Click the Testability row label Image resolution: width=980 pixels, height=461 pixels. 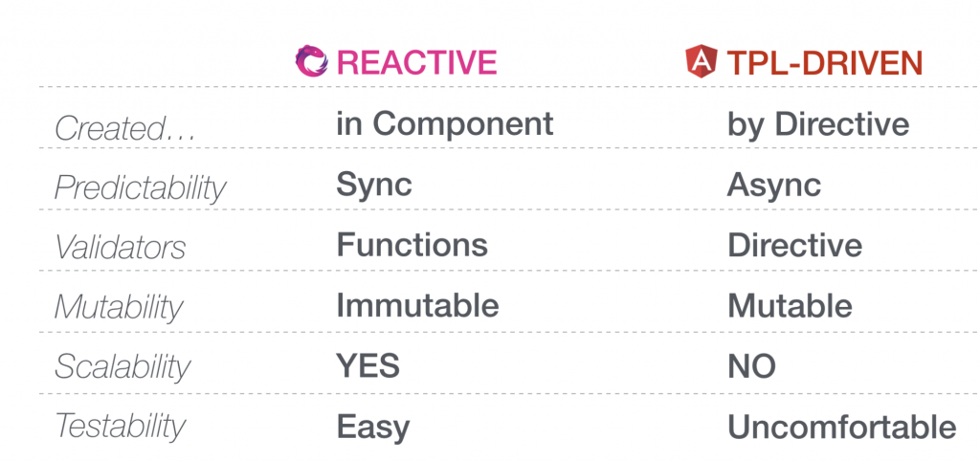pyautogui.click(x=120, y=427)
